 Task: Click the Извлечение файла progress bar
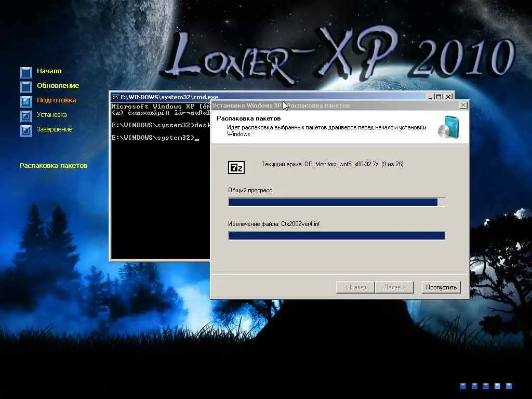click(337, 236)
